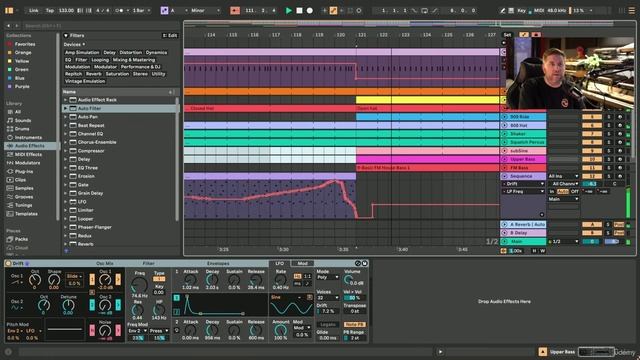Toggle the metronome icon

click(119, 11)
